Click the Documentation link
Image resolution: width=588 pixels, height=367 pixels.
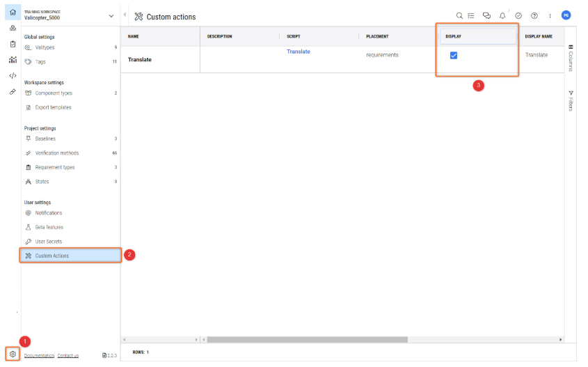click(39, 355)
